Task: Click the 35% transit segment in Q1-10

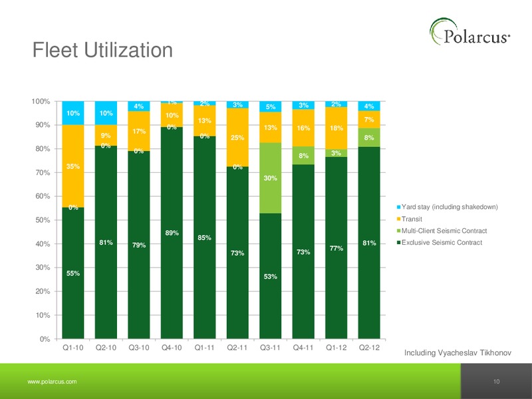Action: pyautogui.click(x=73, y=166)
